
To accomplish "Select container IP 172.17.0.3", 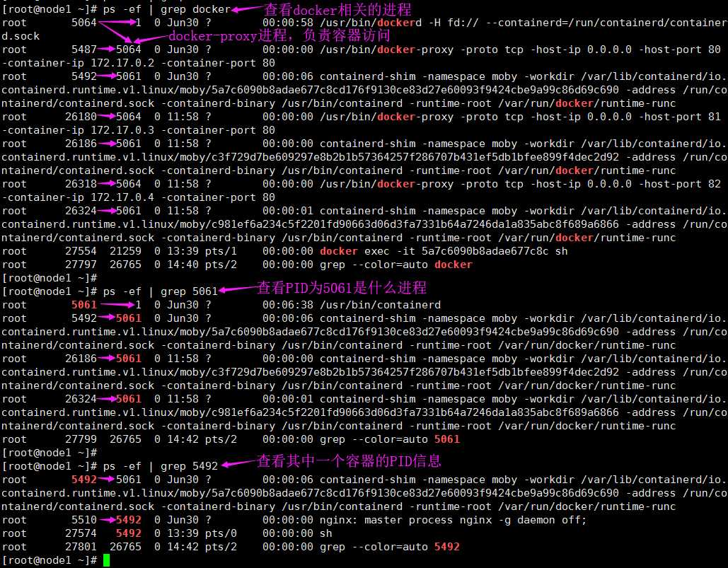I will (x=122, y=130).
